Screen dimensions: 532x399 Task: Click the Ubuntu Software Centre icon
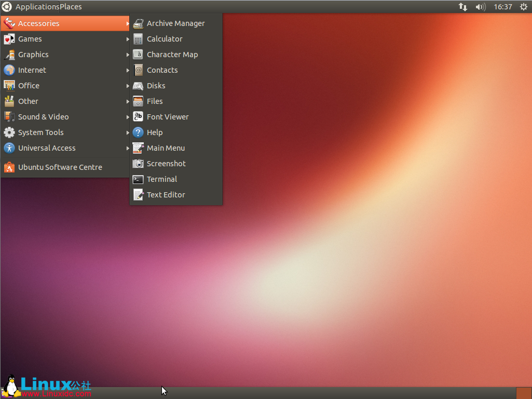click(x=9, y=167)
